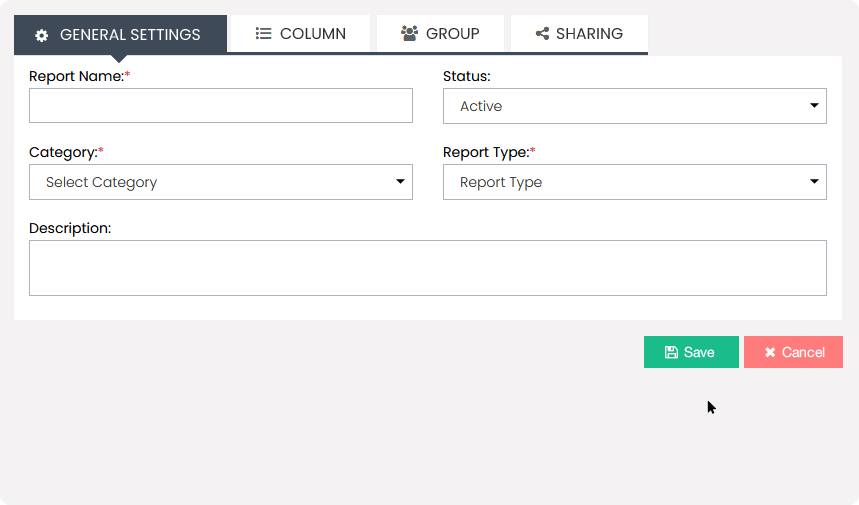
Task: Click the Report Name label
Action: (x=79, y=76)
